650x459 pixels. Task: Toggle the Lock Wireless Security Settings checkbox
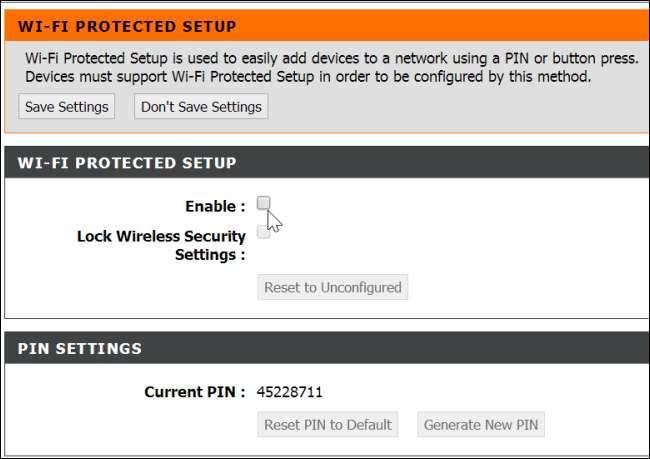click(263, 233)
